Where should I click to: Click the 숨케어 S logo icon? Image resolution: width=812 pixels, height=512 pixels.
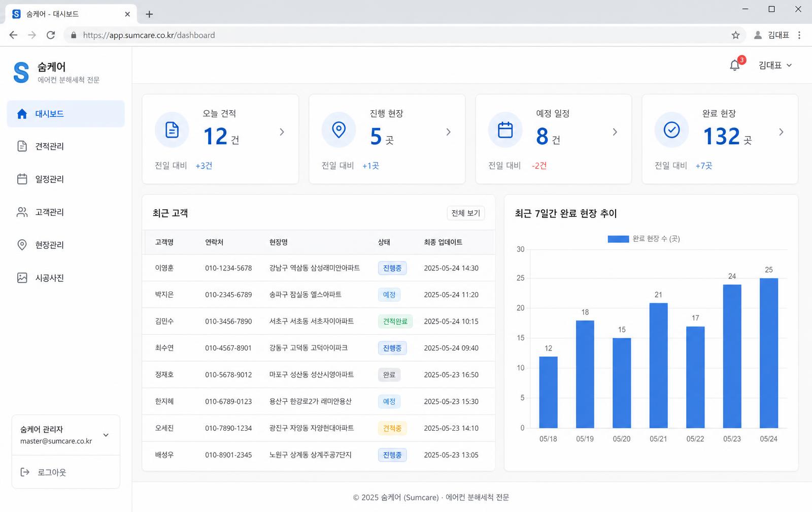(21, 72)
